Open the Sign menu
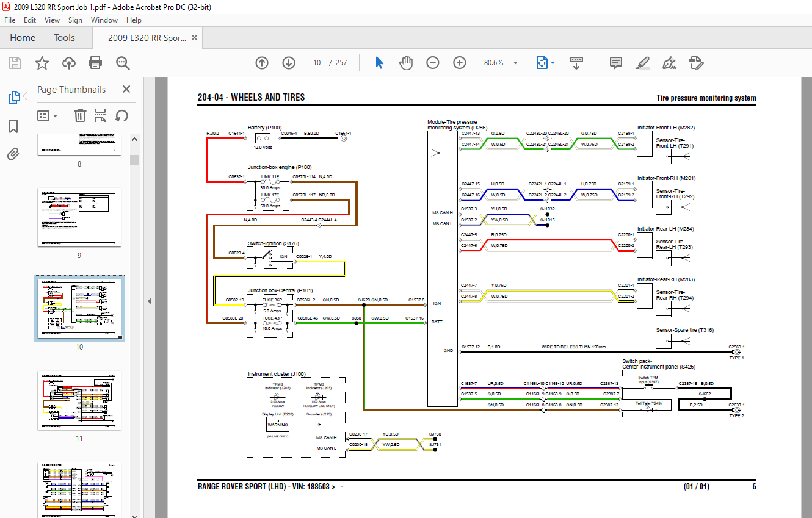The height and width of the screenshot is (518, 812). (x=75, y=20)
